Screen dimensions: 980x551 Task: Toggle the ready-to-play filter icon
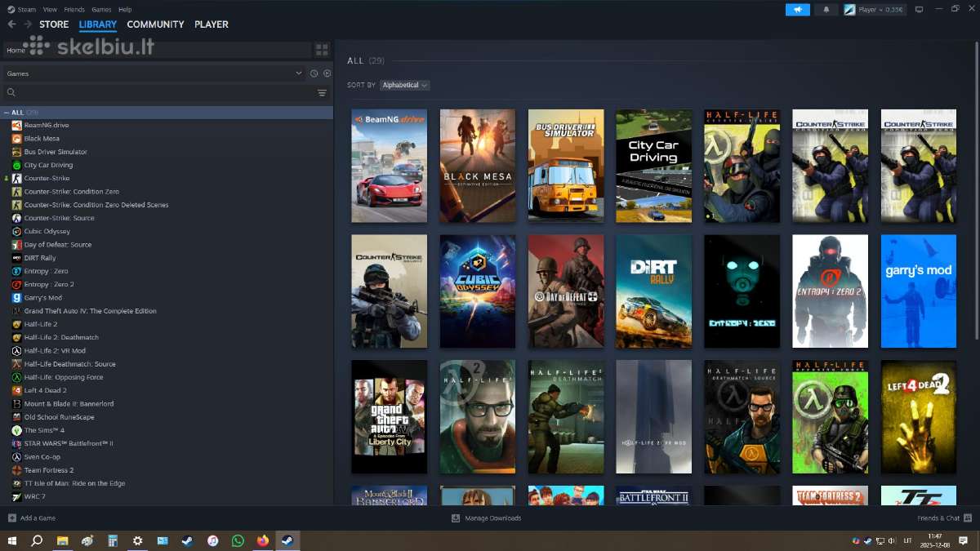(326, 73)
